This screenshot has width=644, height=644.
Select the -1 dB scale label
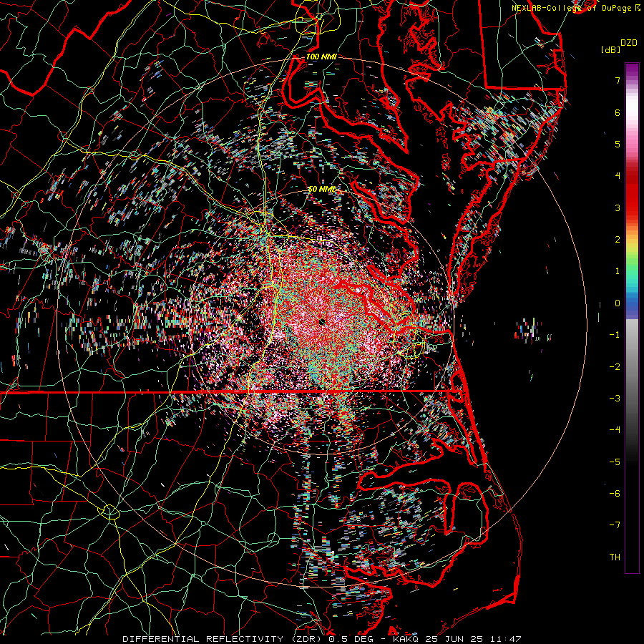point(615,335)
